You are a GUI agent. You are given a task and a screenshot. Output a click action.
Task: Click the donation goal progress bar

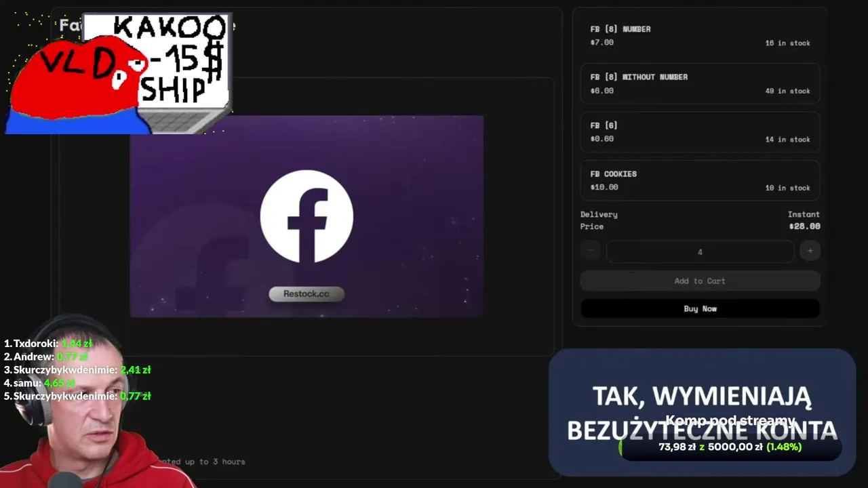(x=730, y=447)
